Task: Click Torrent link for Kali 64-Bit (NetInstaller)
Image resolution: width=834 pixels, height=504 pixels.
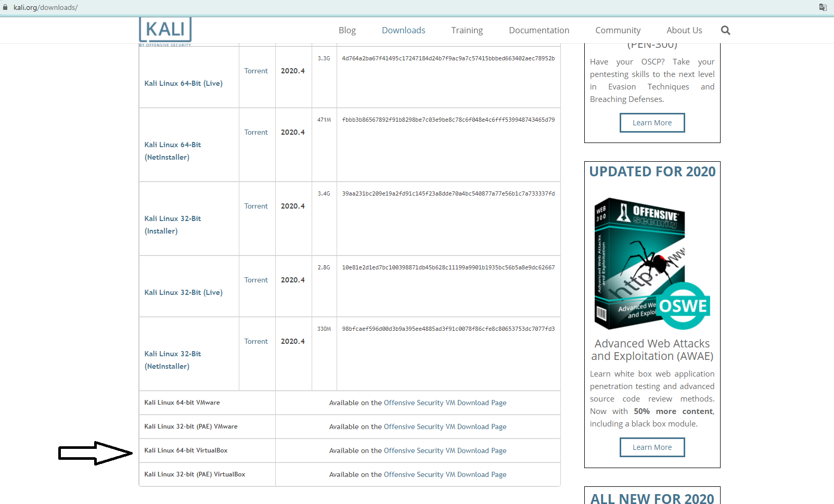Action: [x=256, y=132]
